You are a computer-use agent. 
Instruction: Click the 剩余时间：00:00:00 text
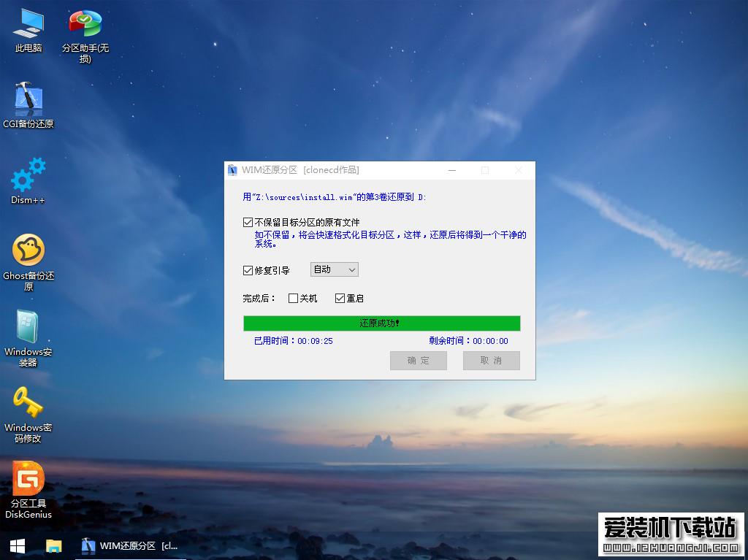468,341
